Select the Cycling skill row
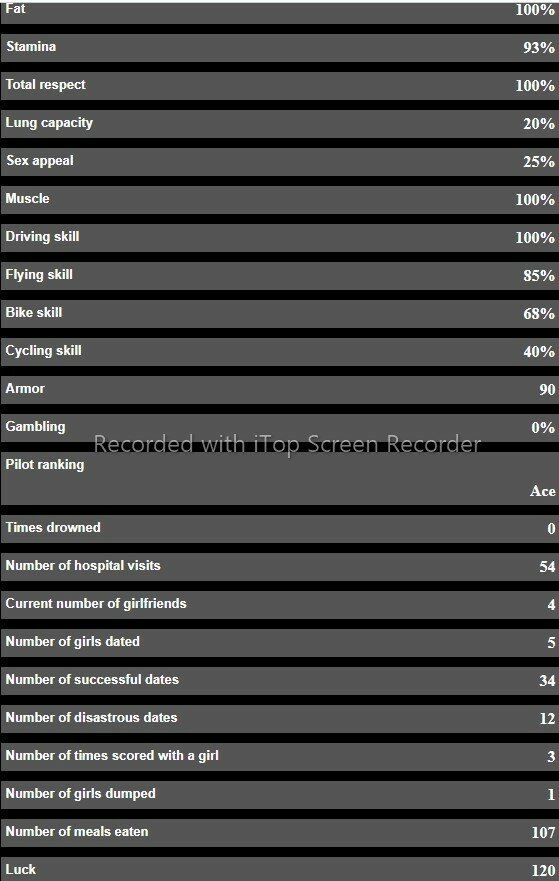Image resolution: width=559 pixels, height=881 pixels. pos(279,352)
